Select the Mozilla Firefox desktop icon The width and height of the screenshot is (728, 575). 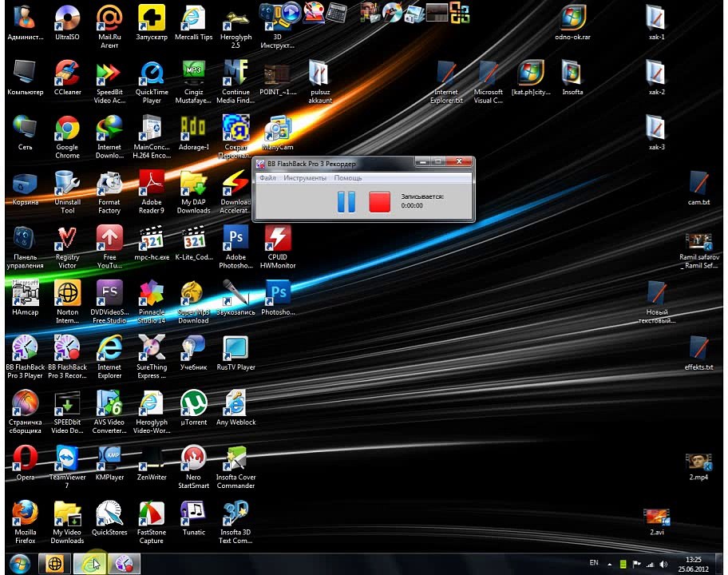[25, 522]
